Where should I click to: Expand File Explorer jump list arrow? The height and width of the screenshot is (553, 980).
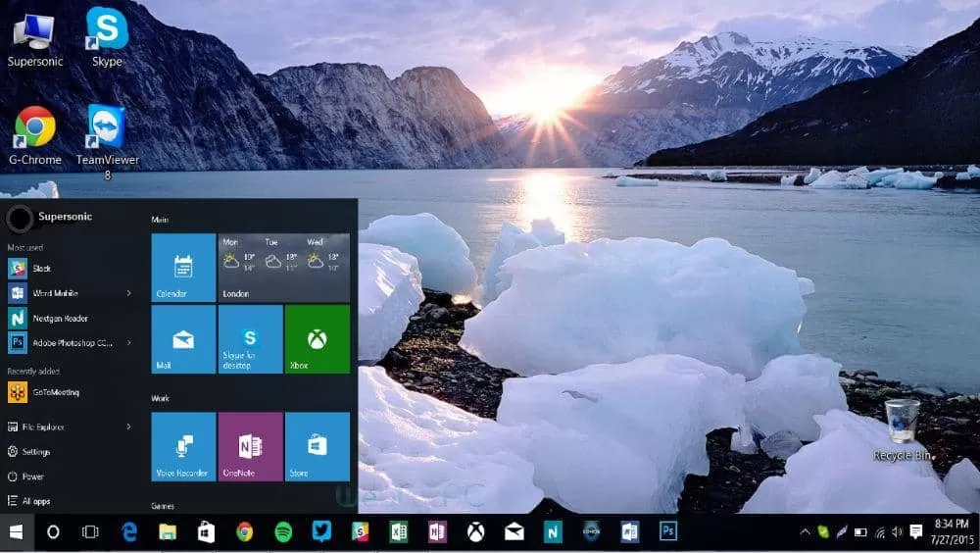pos(128,427)
